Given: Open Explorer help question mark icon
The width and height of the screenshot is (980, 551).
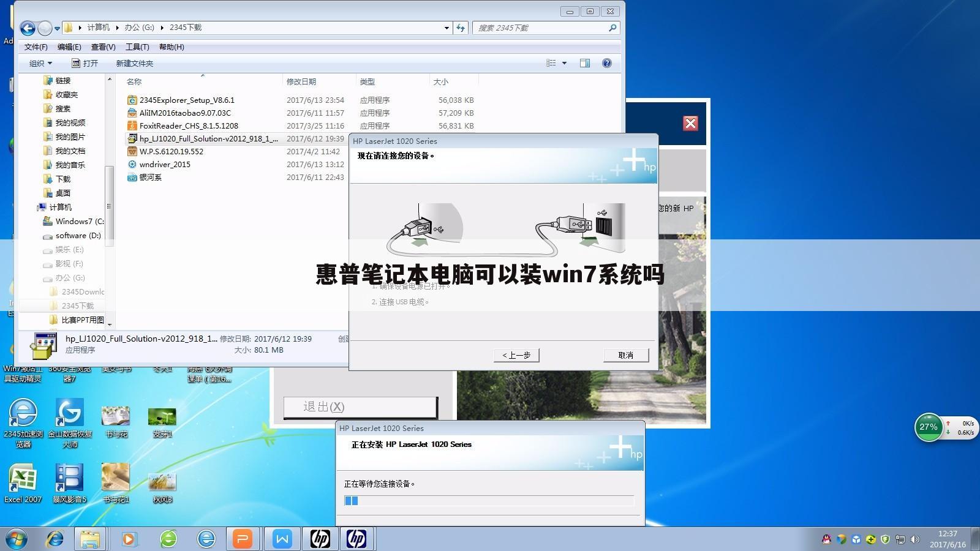Looking at the screenshot, I should tap(607, 63).
